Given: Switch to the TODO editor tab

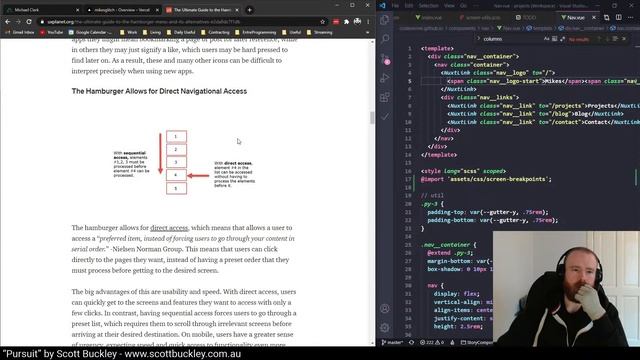Looking at the screenshot, I should pyautogui.click(x=526, y=18).
